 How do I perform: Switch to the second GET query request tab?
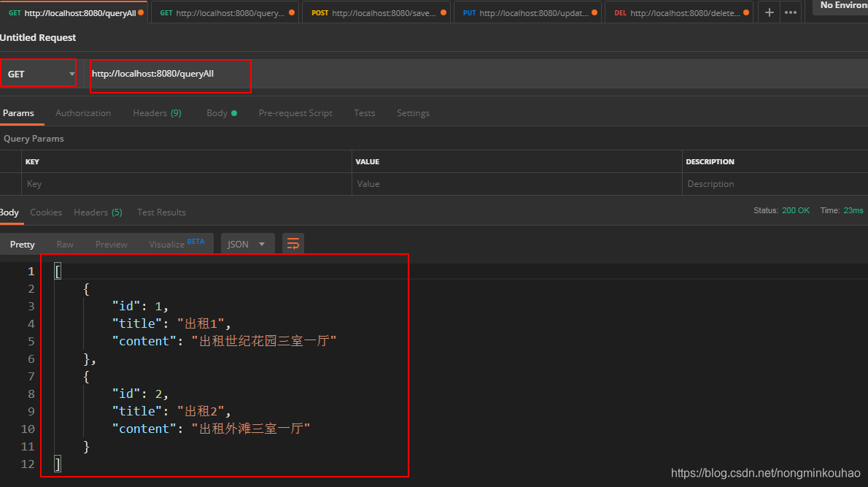tap(224, 12)
